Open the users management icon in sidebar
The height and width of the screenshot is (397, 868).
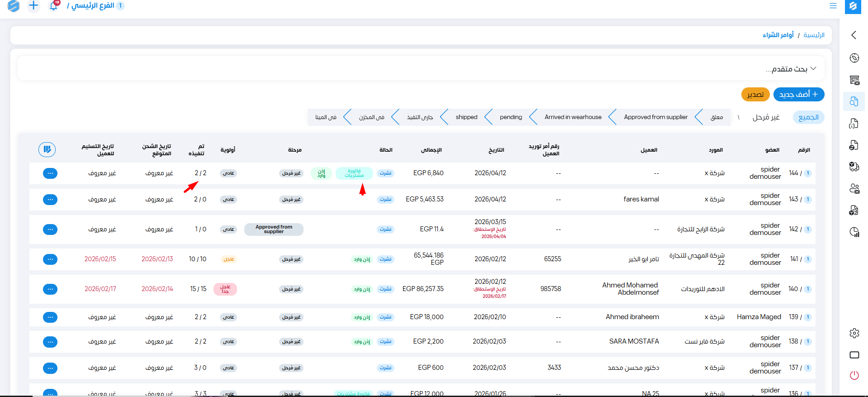coord(854,189)
